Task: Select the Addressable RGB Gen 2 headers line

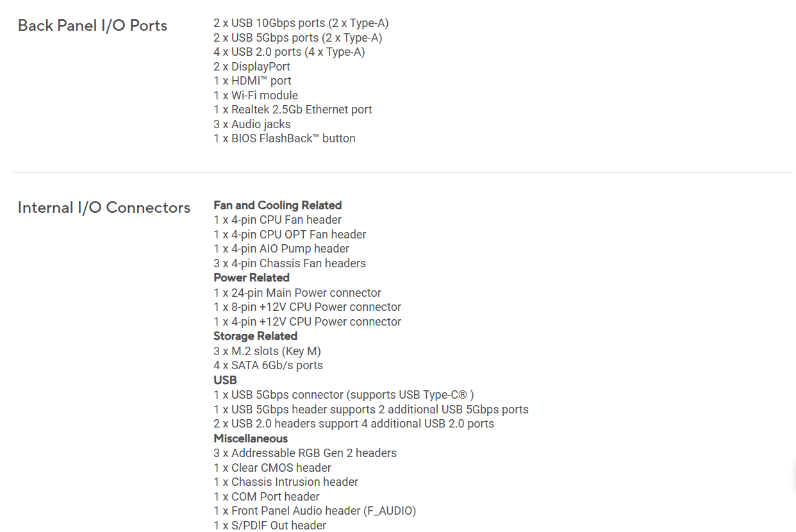Action: [305, 453]
